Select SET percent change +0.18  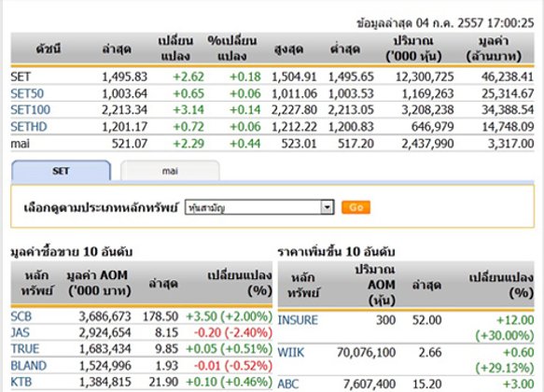(x=244, y=77)
